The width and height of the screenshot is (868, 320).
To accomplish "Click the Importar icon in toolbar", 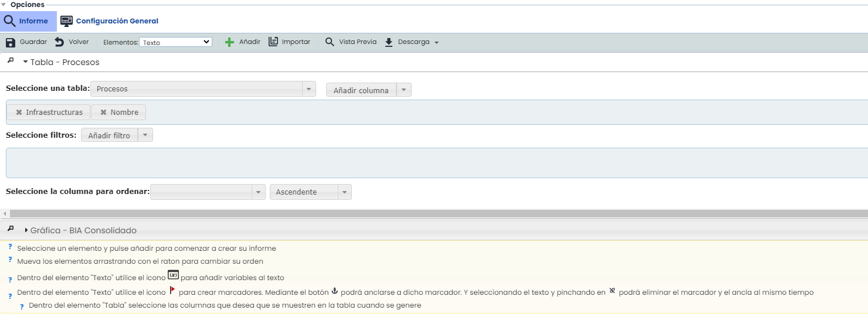I will [x=273, y=42].
